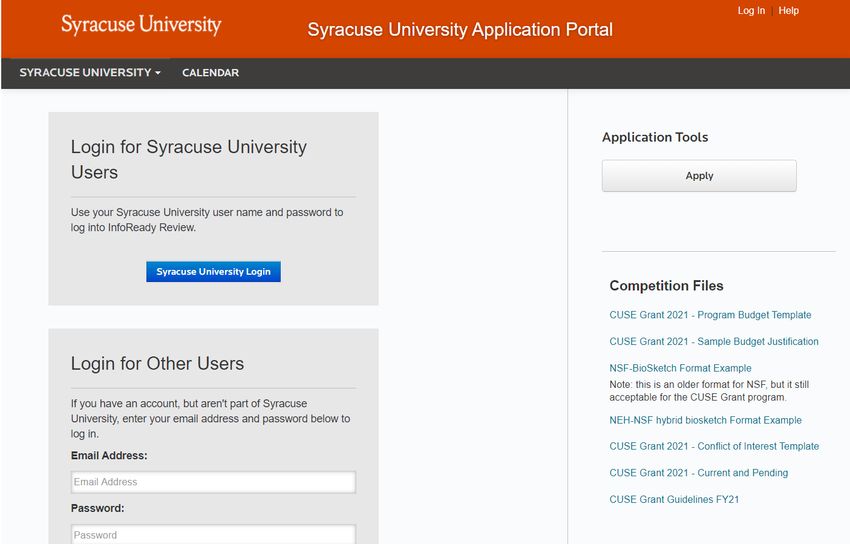The height and width of the screenshot is (544, 850).
Task: Open the Log In link
Action: click(751, 10)
